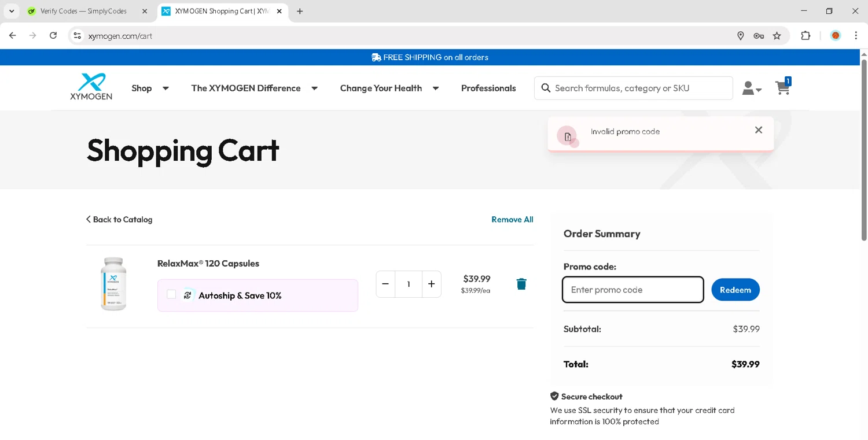Image resolution: width=868 pixels, height=440 pixels.
Task: Bookmark this page with star icon
Action: [x=777, y=36]
